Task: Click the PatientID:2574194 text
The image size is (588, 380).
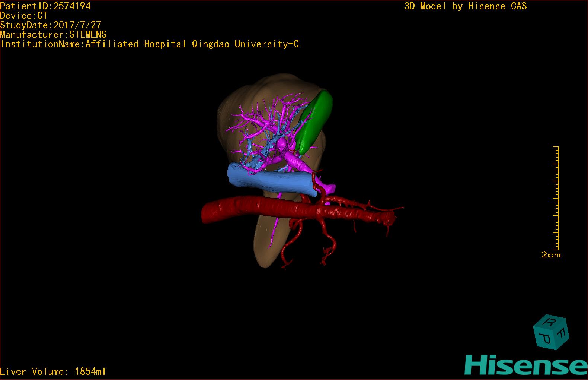Action: coord(45,6)
